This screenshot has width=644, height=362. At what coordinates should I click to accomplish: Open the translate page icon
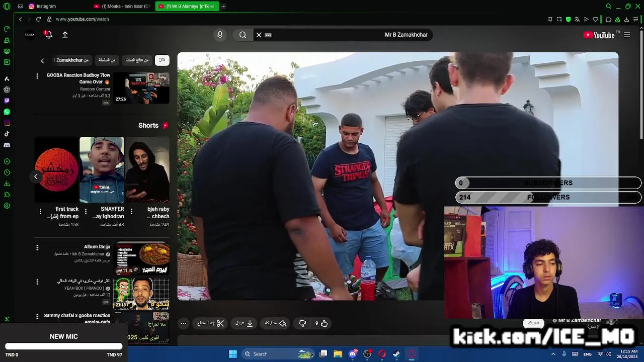pyautogui.click(x=577, y=19)
